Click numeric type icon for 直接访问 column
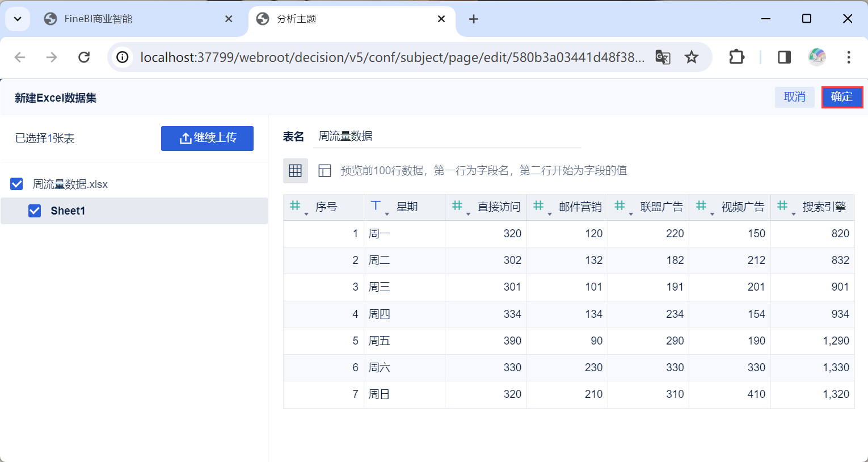The height and width of the screenshot is (462, 868). tap(457, 206)
